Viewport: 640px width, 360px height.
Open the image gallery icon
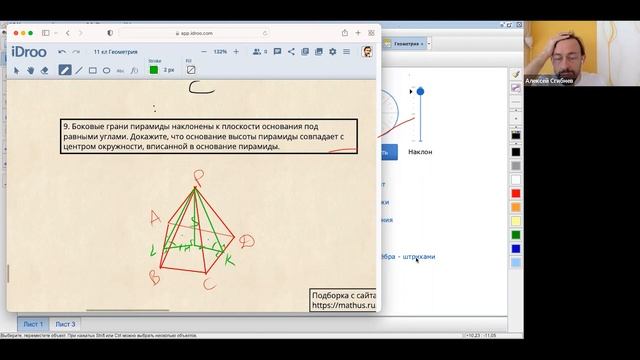319,51
